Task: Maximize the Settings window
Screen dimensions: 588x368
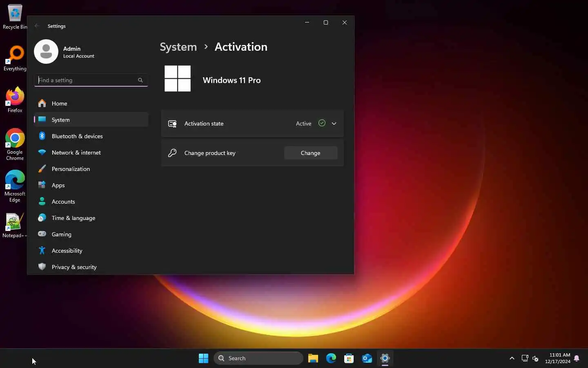Action: coord(326,22)
